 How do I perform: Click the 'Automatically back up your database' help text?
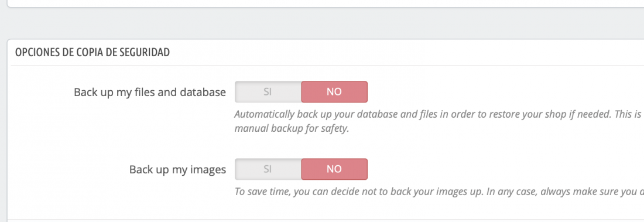click(x=439, y=114)
